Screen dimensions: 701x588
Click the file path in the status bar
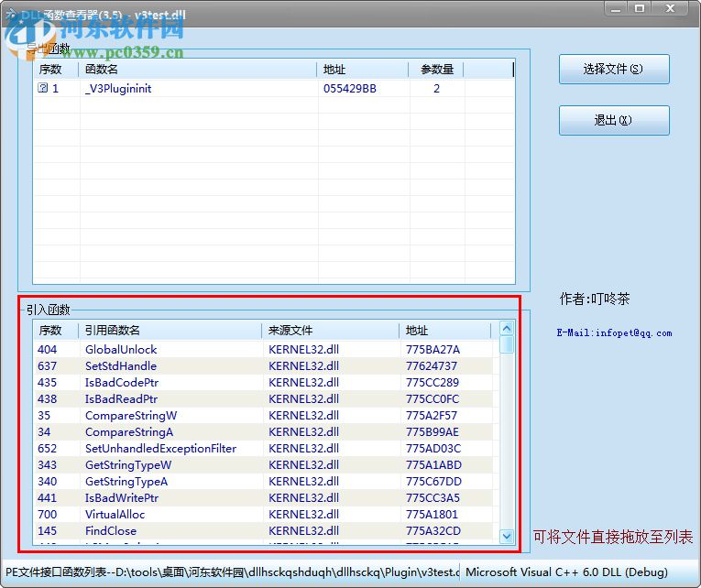coord(288,572)
